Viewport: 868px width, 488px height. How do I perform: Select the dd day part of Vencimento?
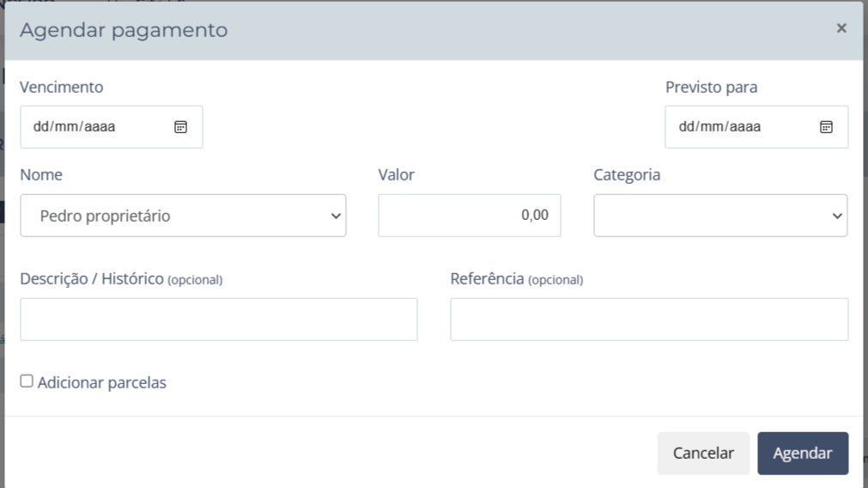coord(40,127)
